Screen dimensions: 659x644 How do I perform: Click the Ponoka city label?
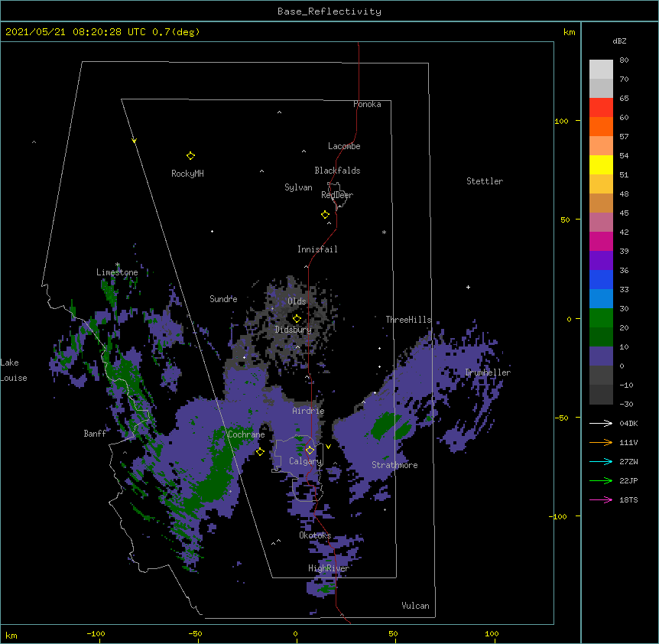point(367,104)
